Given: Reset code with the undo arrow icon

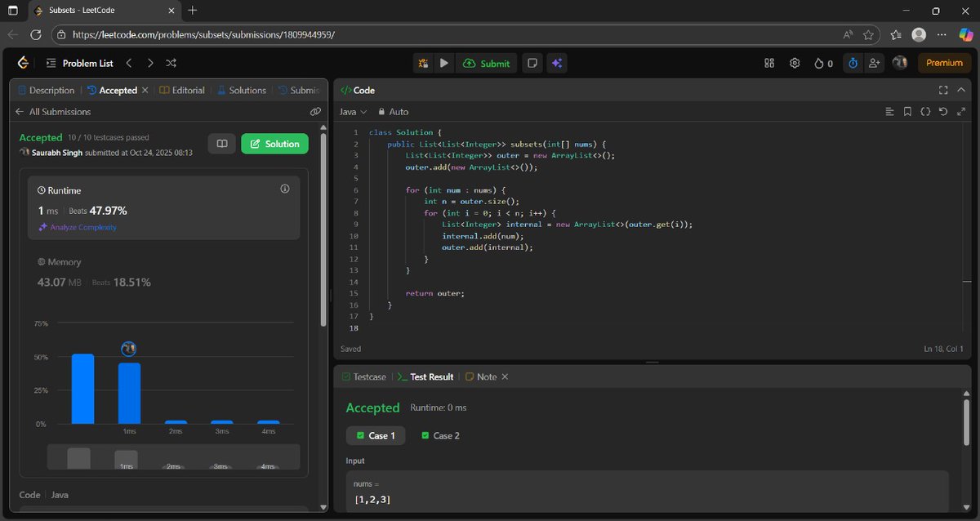Looking at the screenshot, I should (943, 112).
